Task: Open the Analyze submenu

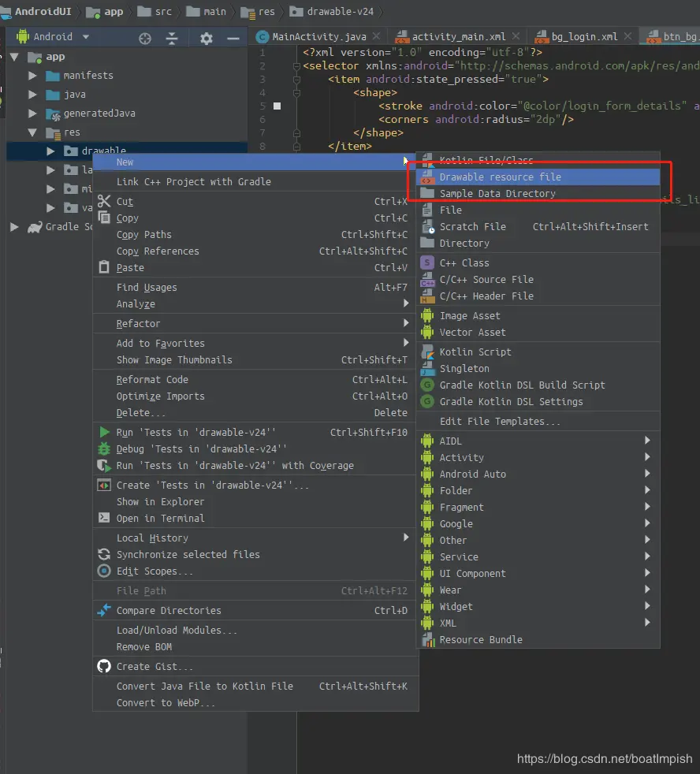Action: point(254,303)
